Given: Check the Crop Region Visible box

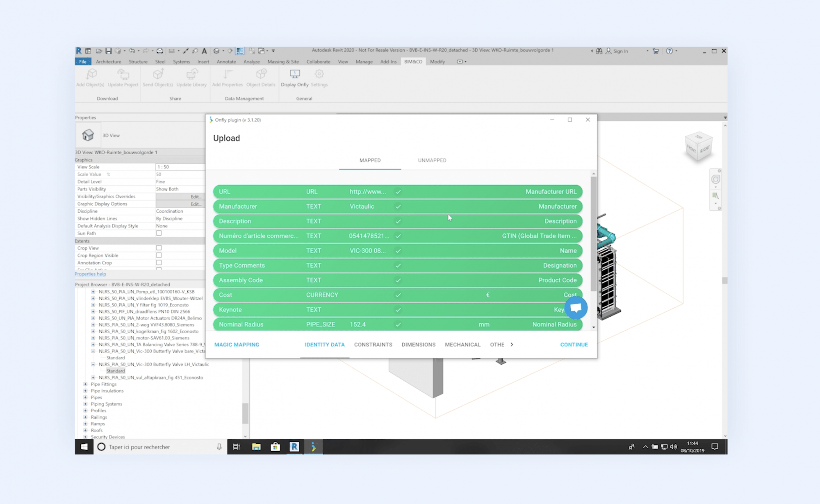Looking at the screenshot, I should 159,255.
